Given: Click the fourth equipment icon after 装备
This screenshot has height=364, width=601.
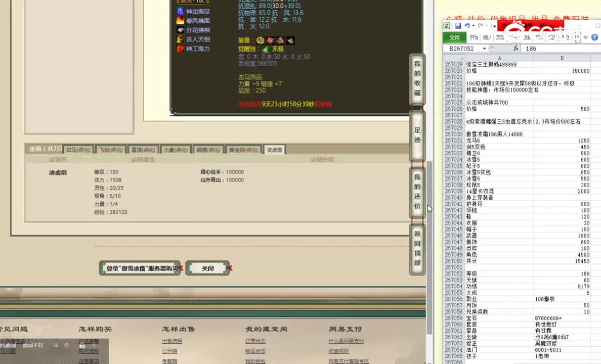Looking at the screenshot, I should pyautogui.click(x=290, y=40).
